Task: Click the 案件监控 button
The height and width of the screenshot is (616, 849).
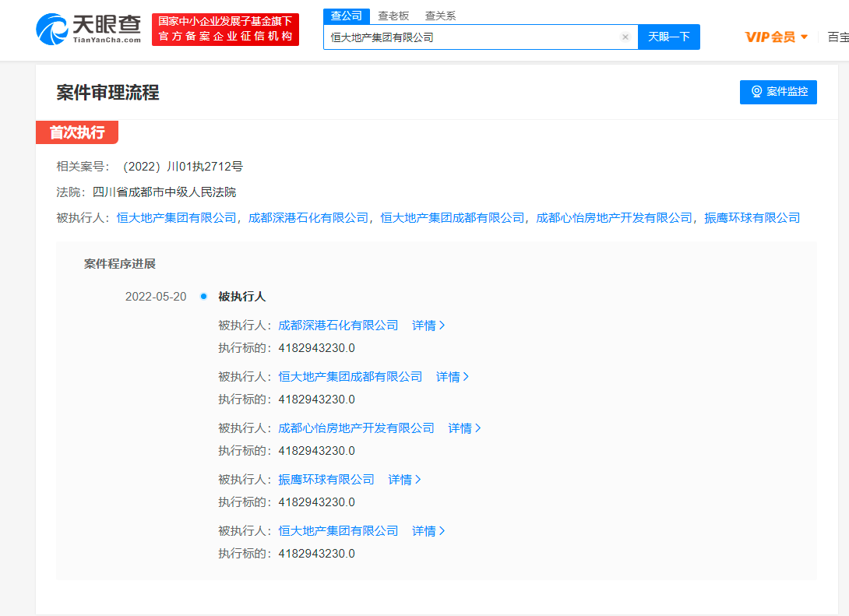Action: 778,92
